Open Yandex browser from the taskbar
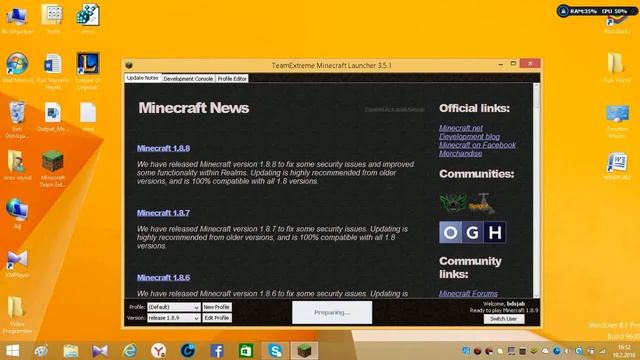 point(158,351)
